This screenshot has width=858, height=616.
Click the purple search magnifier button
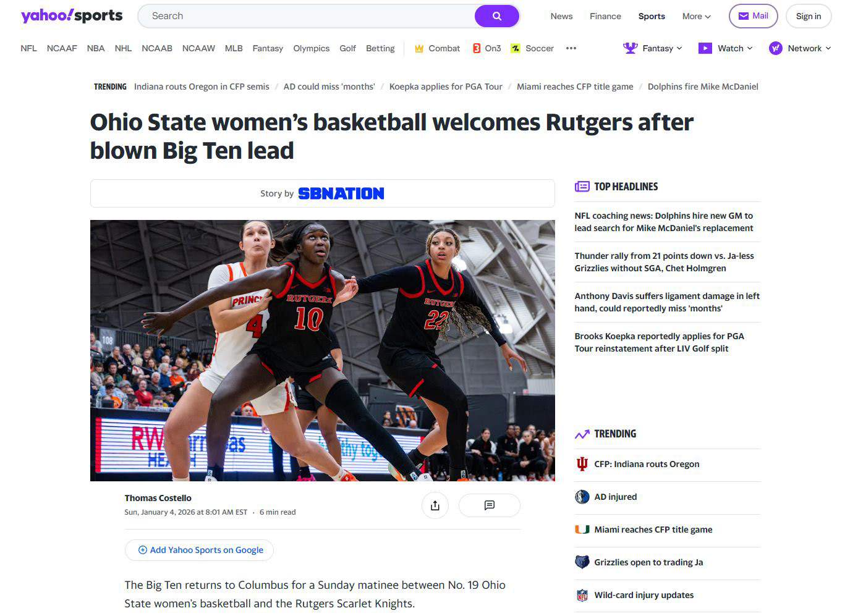pos(496,16)
